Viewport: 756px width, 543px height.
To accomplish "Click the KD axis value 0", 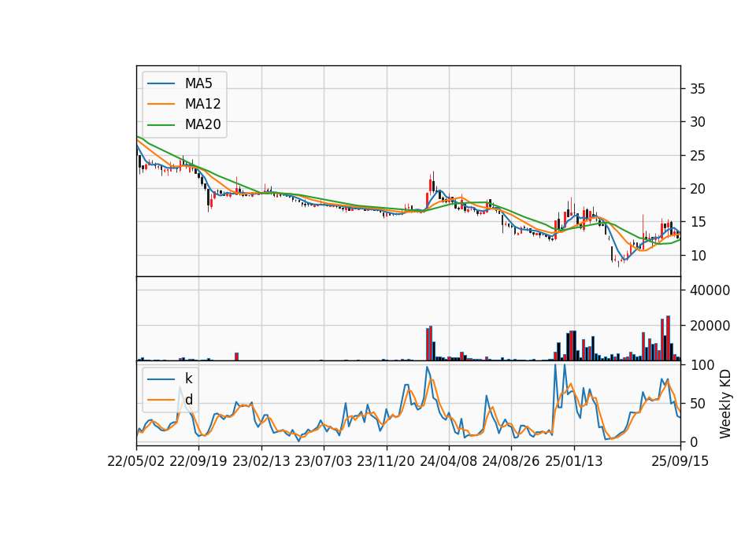I will pyautogui.click(x=694, y=441).
